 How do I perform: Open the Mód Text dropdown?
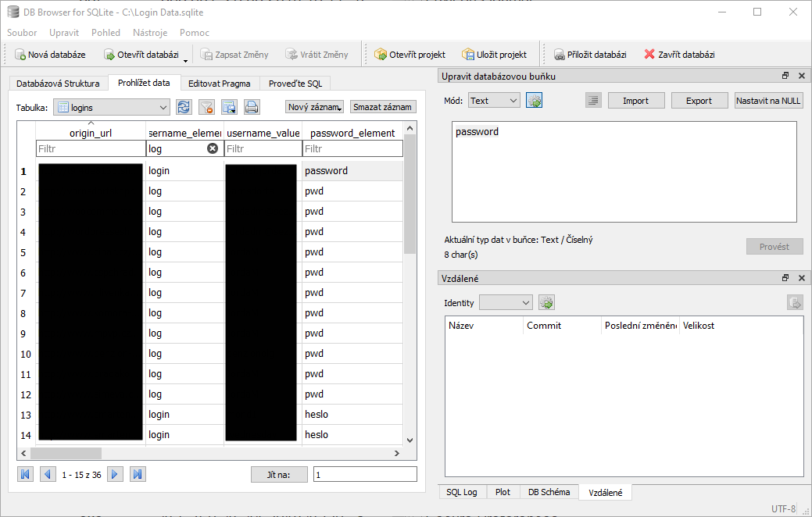pyautogui.click(x=494, y=101)
